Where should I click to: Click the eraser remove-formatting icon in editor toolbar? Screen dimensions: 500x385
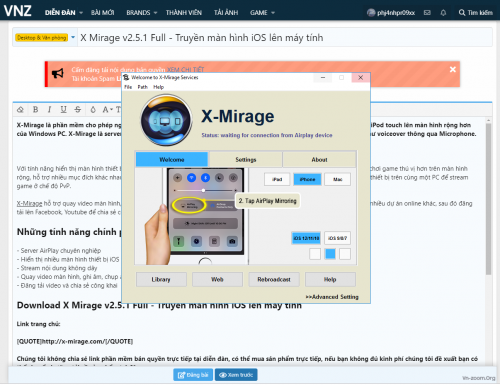click(20, 109)
